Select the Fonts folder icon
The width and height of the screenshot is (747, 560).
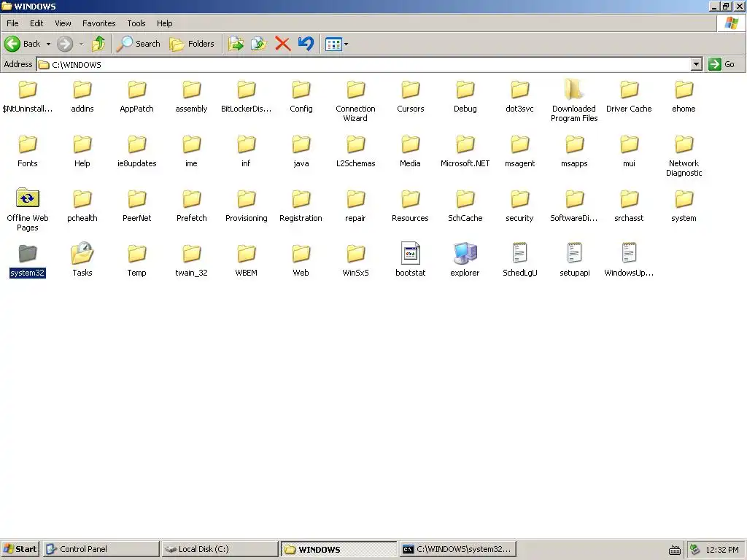click(x=28, y=144)
